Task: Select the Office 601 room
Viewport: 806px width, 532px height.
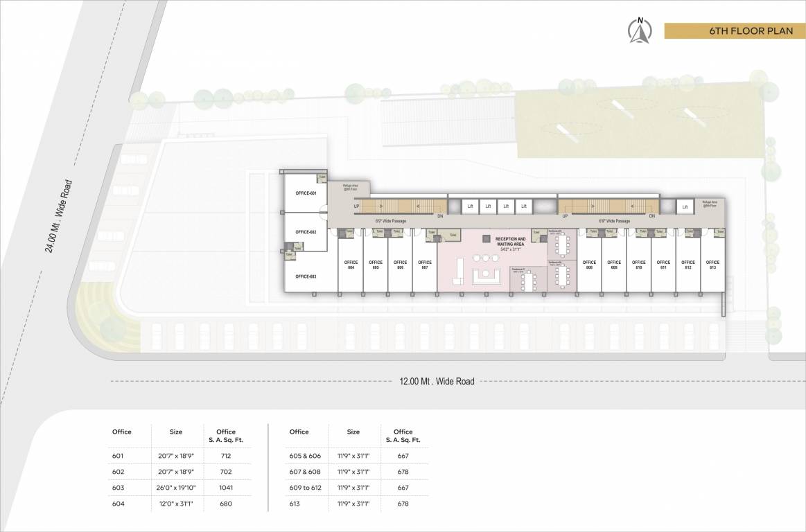Action: (305, 194)
